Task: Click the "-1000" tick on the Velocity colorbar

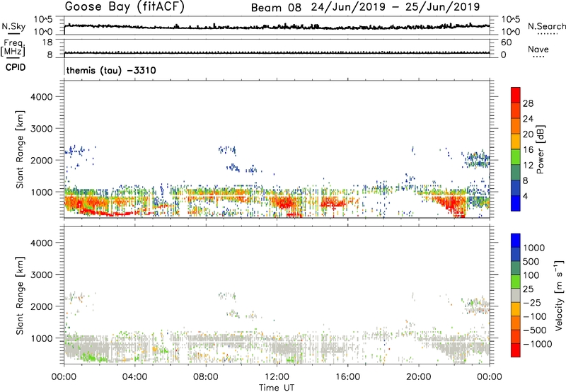Action: coord(538,344)
